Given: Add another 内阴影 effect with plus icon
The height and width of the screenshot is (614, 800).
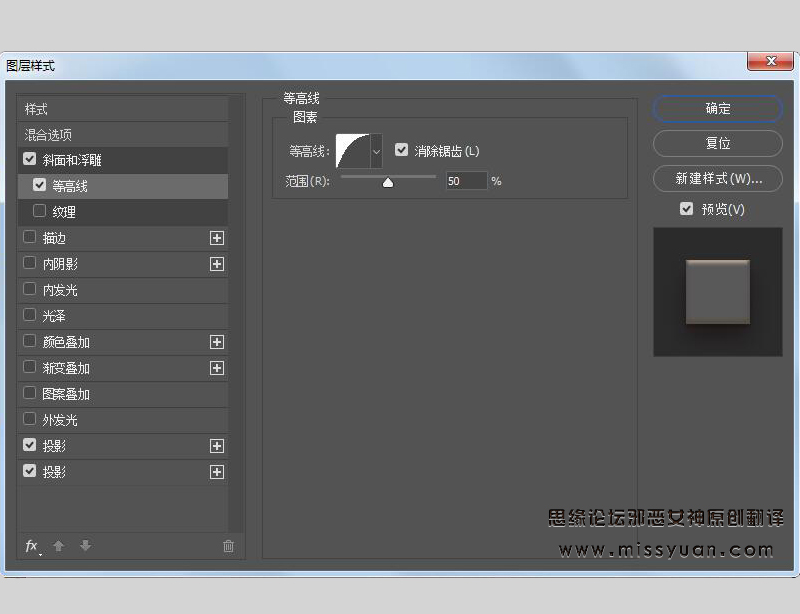Looking at the screenshot, I should click(x=217, y=264).
